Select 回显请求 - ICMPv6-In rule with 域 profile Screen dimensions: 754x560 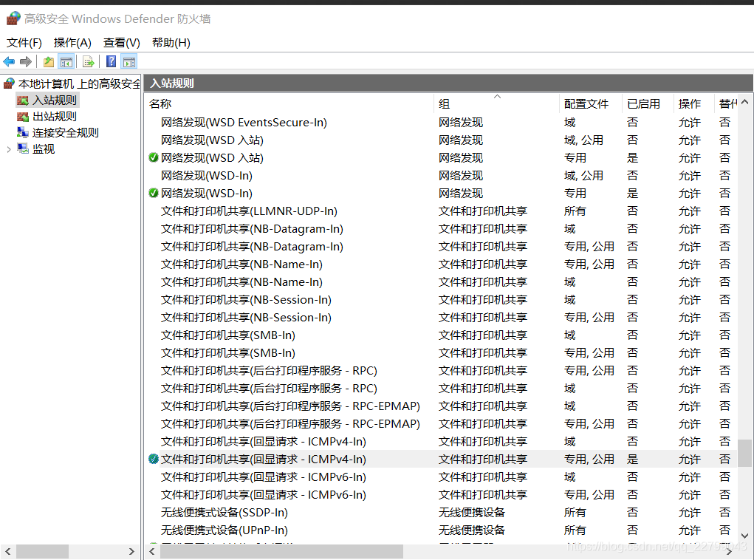263,477
